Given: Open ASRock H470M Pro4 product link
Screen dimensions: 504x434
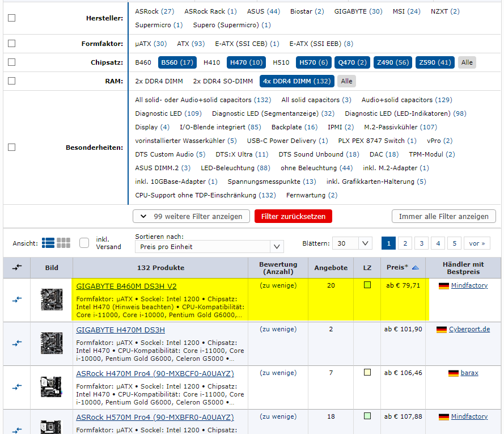Looking at the screenshot, I should click(x=155, y=374).
